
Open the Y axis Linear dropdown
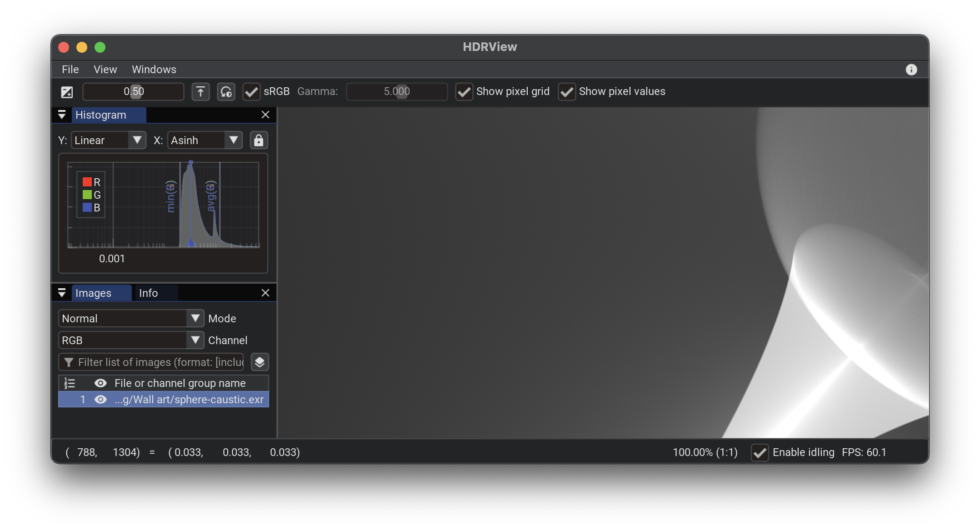(x=108, y=140)
